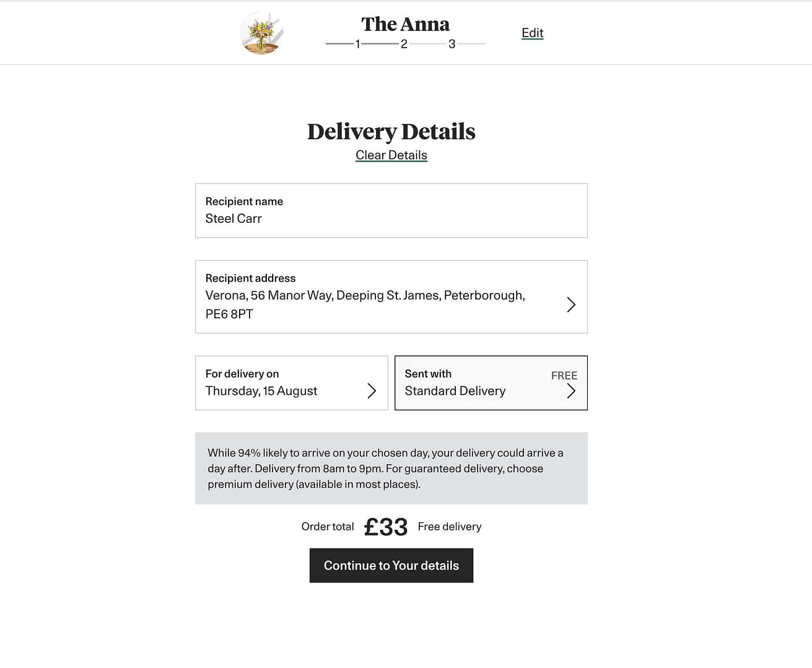Click the Clear Details link

391,155
